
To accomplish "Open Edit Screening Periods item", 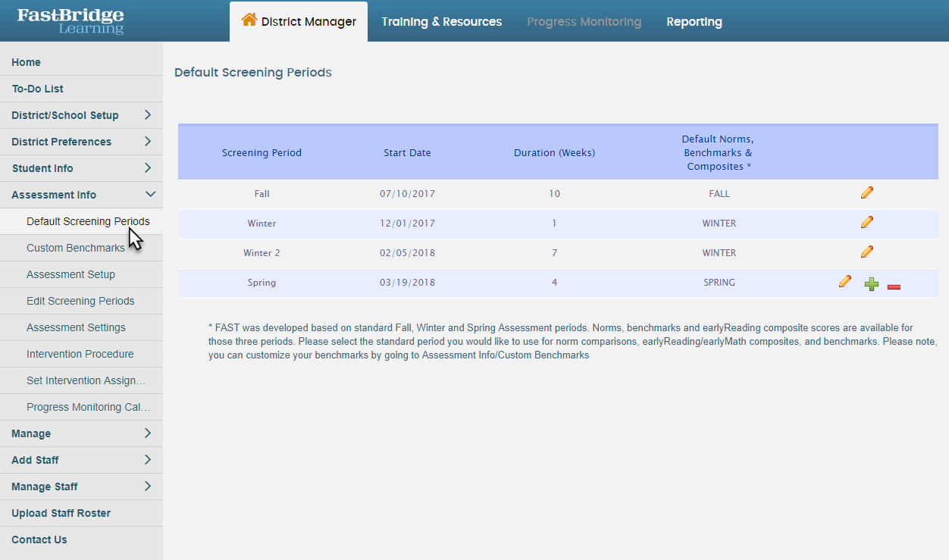I will click(x=81, y=301).
